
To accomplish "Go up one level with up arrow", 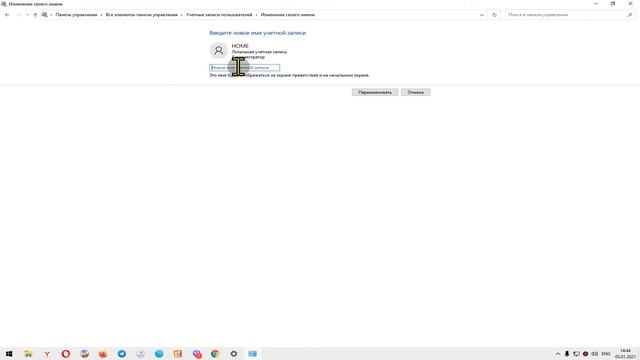I will click(35, 15).
